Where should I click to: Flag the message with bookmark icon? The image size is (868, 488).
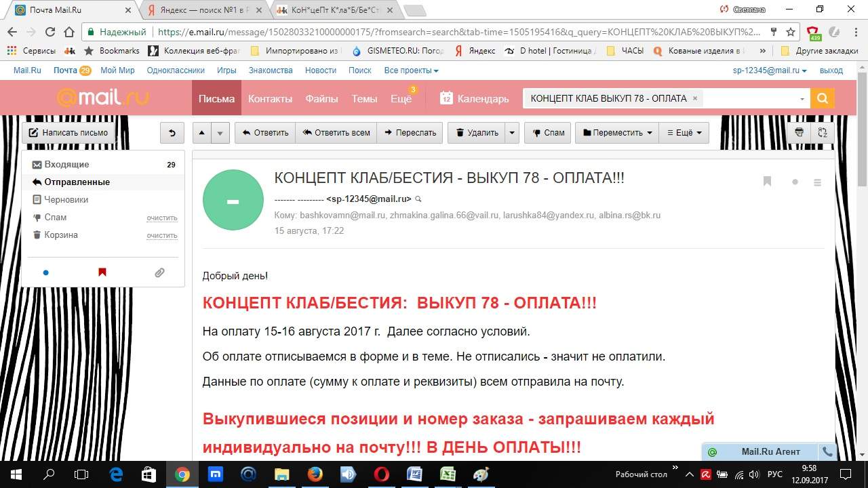pos(767,182)
